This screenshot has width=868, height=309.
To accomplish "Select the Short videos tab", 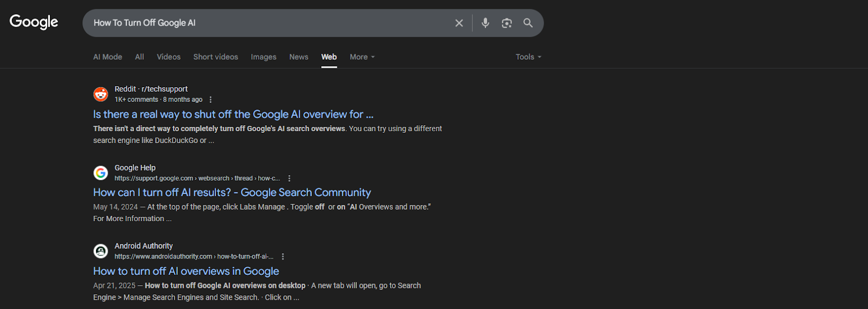I will [215, 57].
